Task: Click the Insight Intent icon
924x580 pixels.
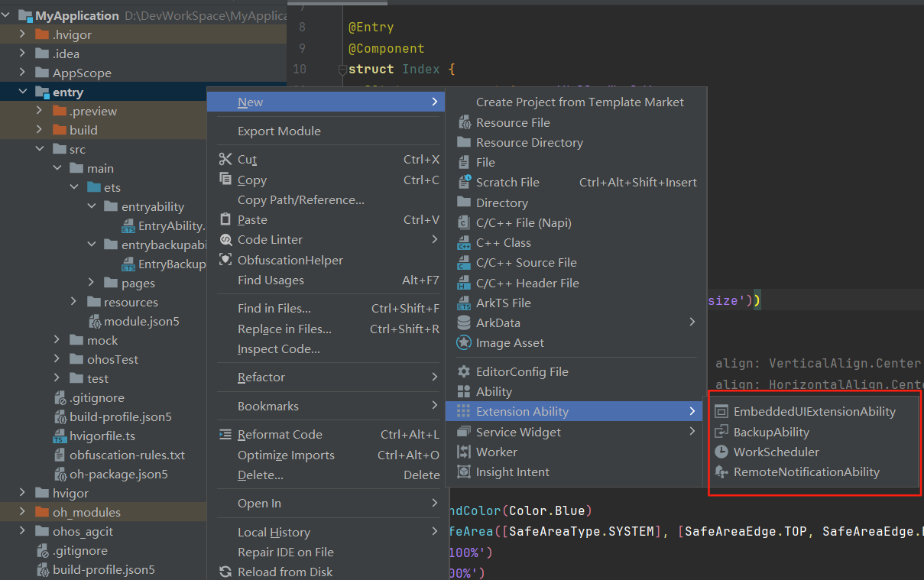Action: [x=463, y=471]
